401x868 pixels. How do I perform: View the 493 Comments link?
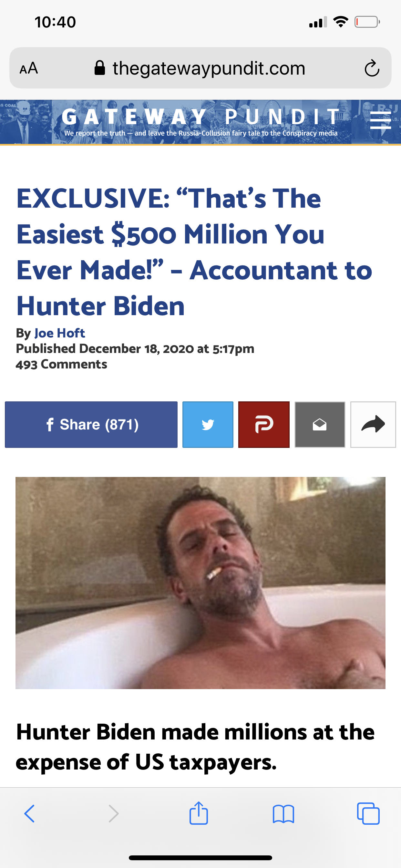tap(61, 364)
